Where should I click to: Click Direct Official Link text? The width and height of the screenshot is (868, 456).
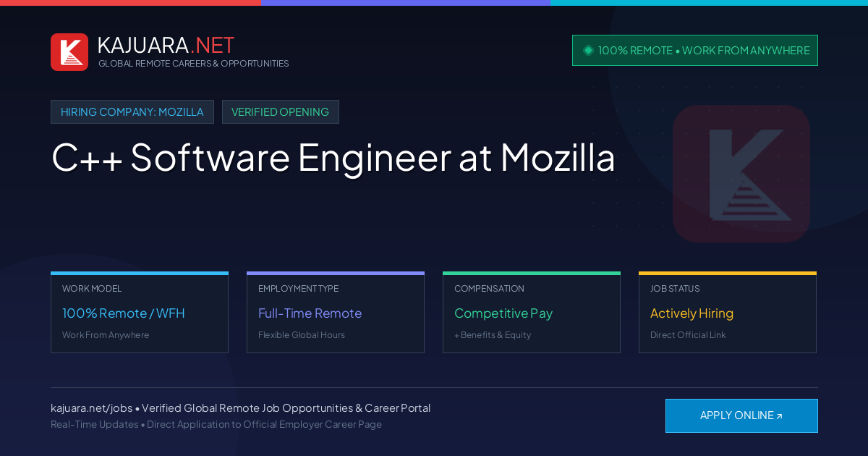point(688,335)
